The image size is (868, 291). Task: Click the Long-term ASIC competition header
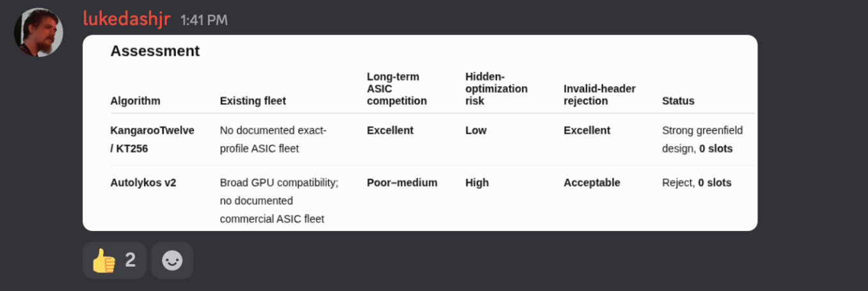(397, 89)
